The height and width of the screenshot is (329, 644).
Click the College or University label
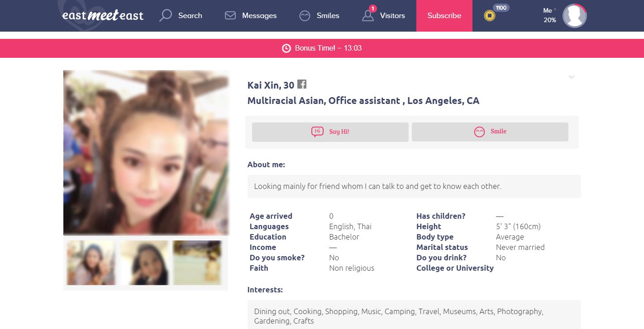pos(455,268)
